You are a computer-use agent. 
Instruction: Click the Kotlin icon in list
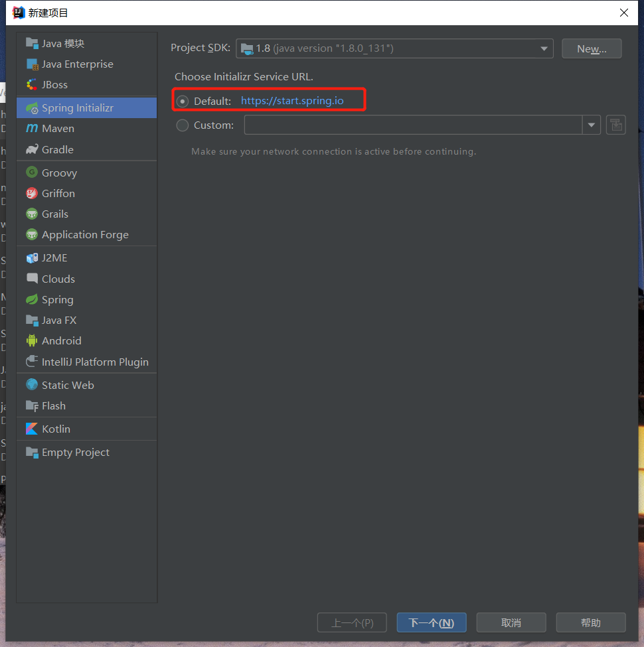32,429
